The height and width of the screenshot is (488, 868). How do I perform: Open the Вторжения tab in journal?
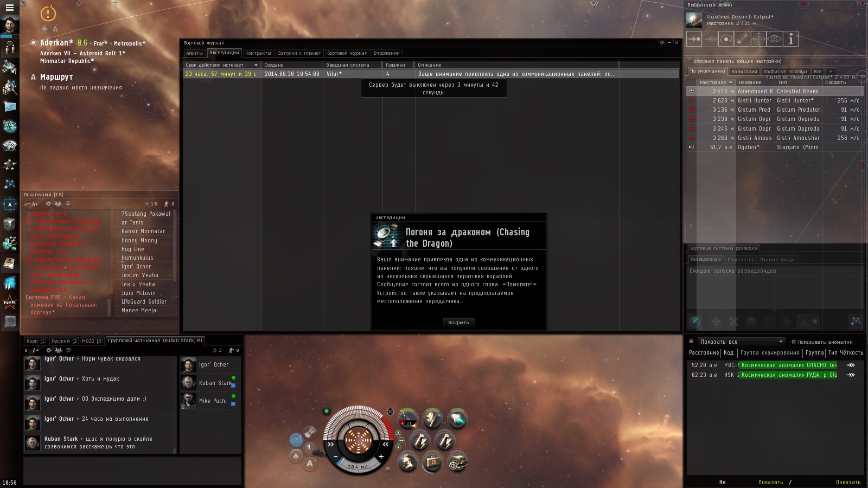pyautogui.click(x=387, y=53)
